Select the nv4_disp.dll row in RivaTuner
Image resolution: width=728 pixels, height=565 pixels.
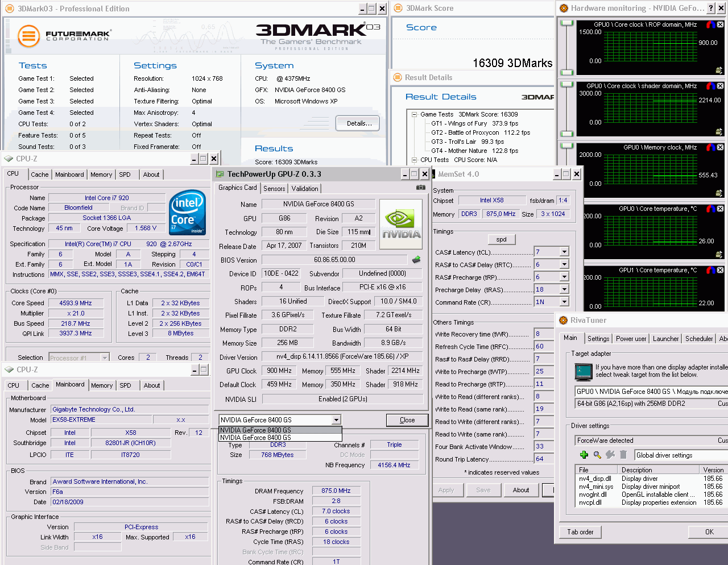651,479
